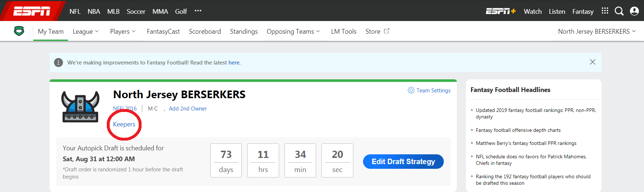644x192 pixels.
Task: Expand the Players dropdown
Action: tap(123, 32)
